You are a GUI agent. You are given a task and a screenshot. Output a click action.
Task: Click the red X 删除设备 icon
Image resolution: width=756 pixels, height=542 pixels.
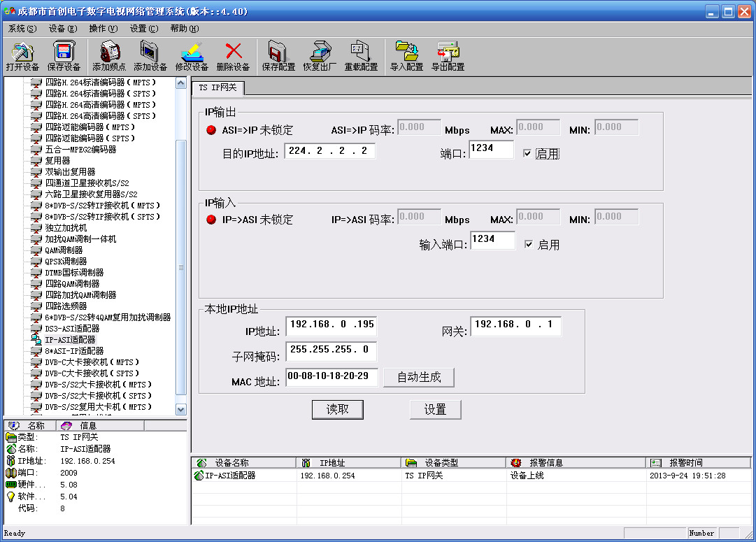pos(234,51)
